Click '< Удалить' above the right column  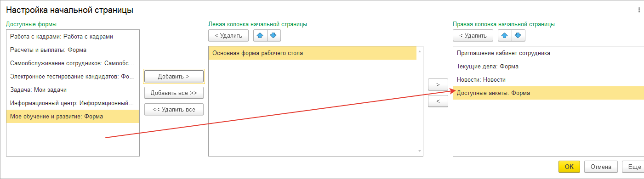(x=473, y=35)
